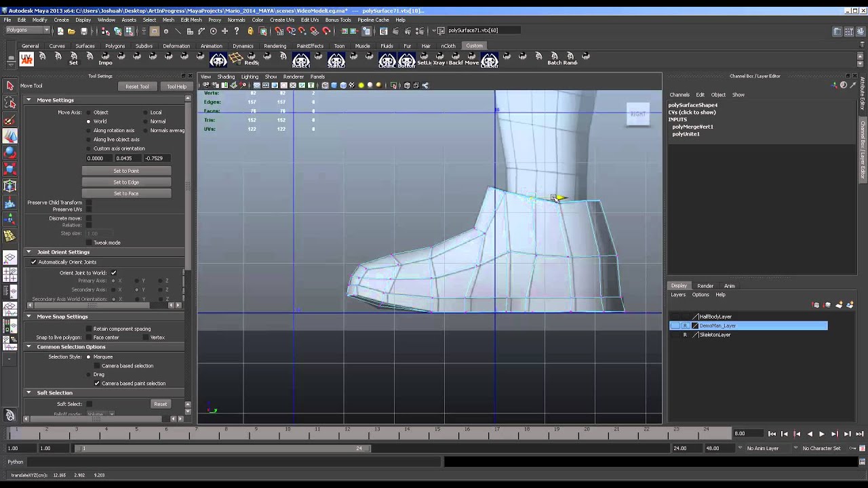
Task: Uncheck Automatically Orient Joints
Action: [33, 262]
